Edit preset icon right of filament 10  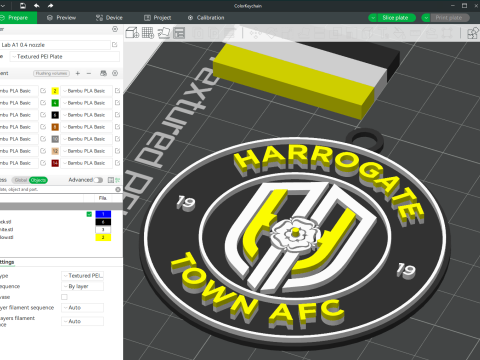pos(117,139)
